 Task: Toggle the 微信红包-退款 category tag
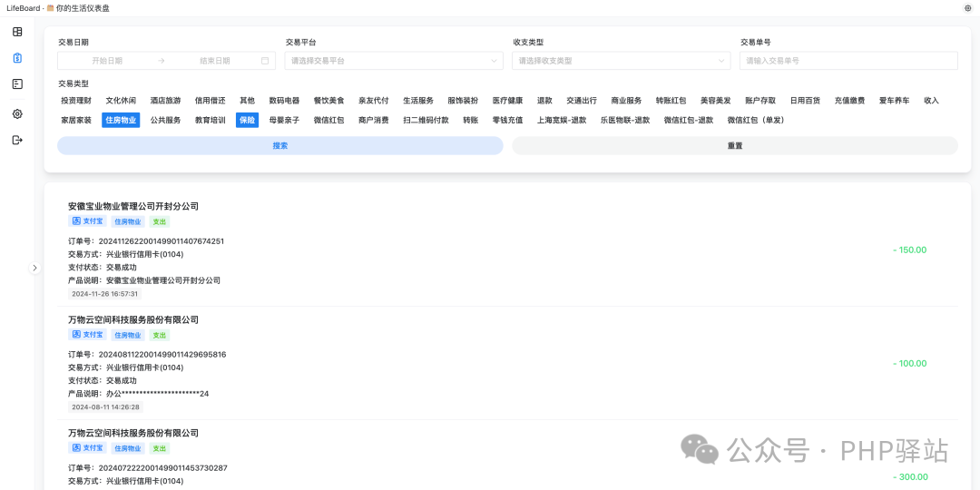pyautogui.click(x=689, y=120)
